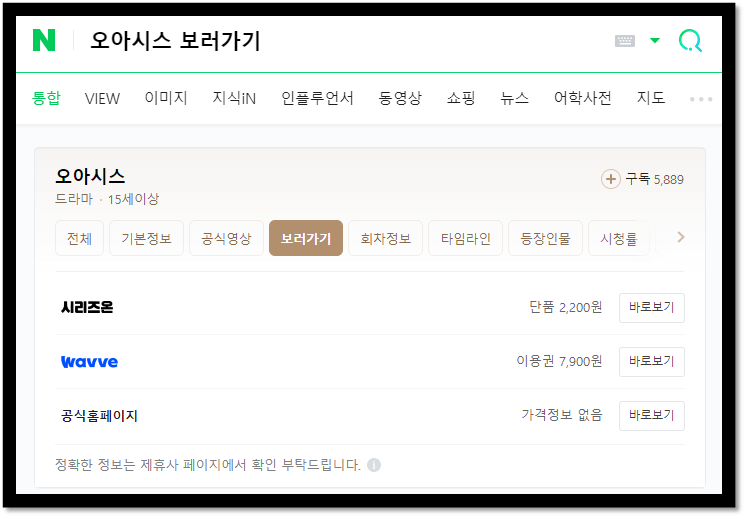Open the 공식영상 chip
This screenshot has width=745, height=517.
pos(226,238)
